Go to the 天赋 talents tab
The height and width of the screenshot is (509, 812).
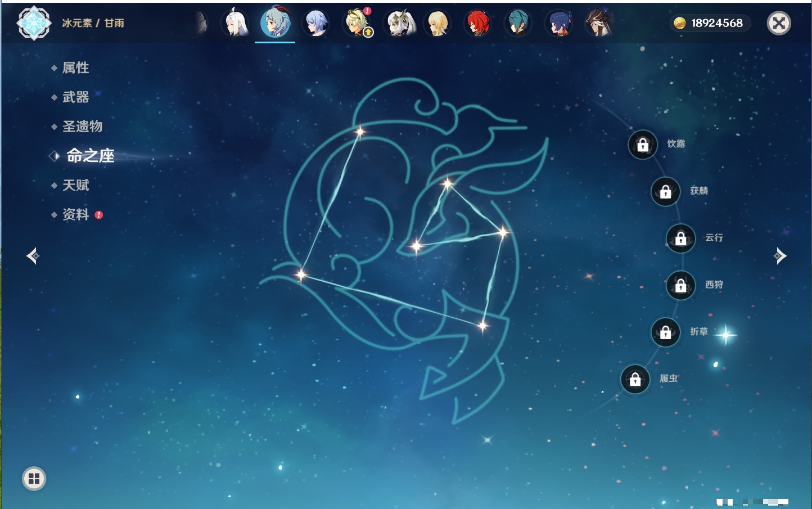click(x=75, y=185)
